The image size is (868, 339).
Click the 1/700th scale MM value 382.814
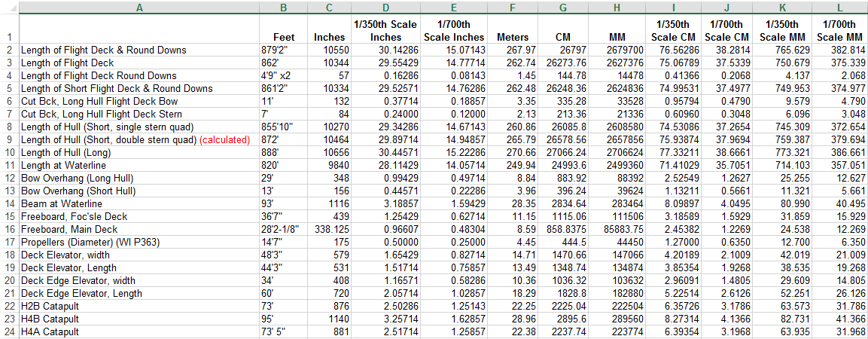click(x=839, y=50)
